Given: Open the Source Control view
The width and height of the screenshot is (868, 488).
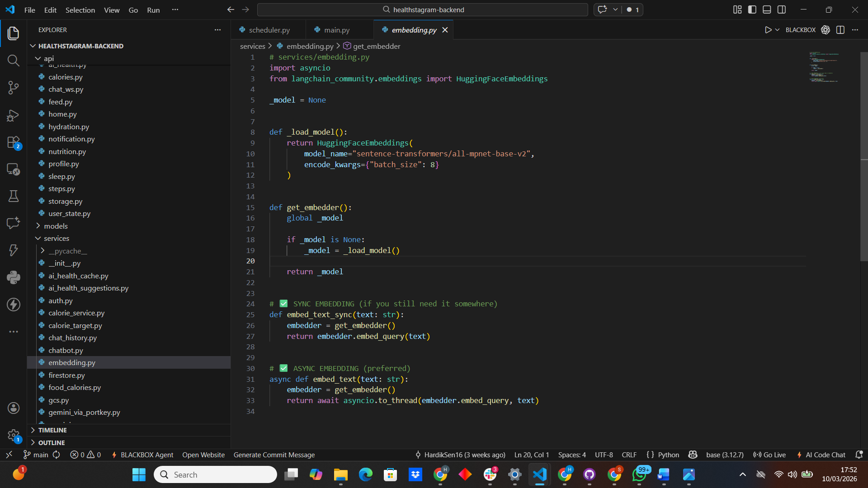Looking at the screenshot, I should point(13,88).
